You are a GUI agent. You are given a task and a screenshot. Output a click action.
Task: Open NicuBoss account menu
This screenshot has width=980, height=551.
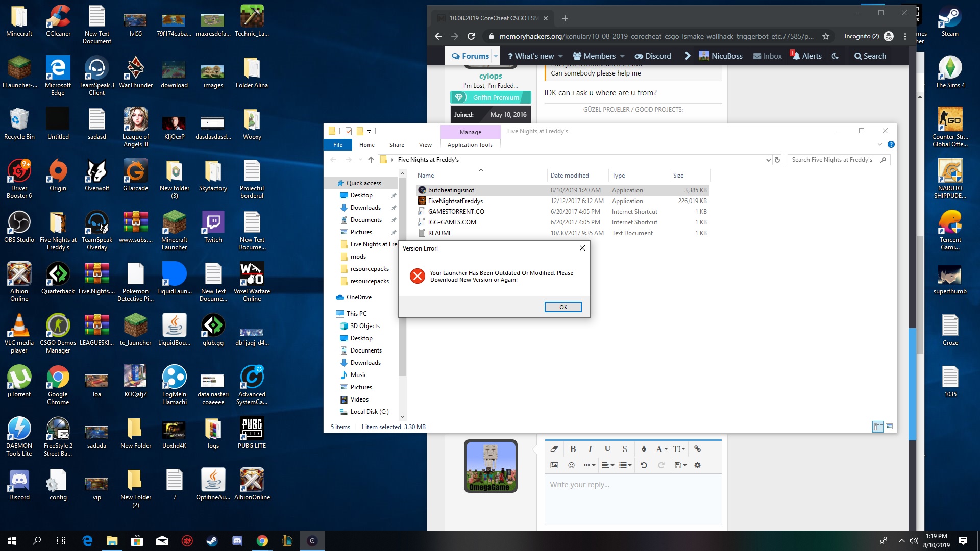coord(720,56)
